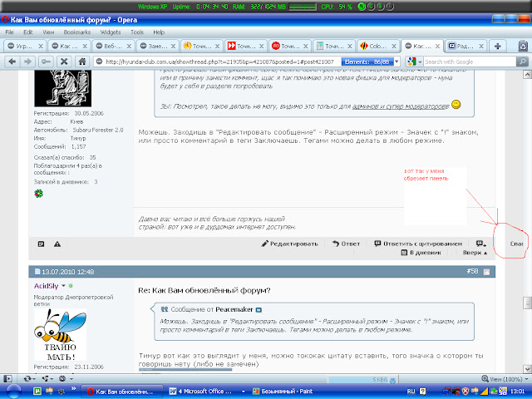Open the Opera Unite status icon
This screenshot has width=532, height=399.
[x=45, y=379]
